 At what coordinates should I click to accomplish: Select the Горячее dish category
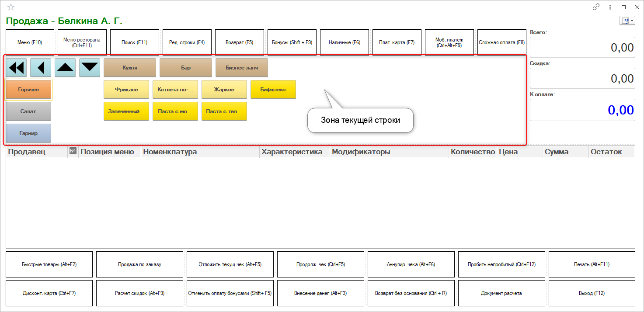point(28,90)
